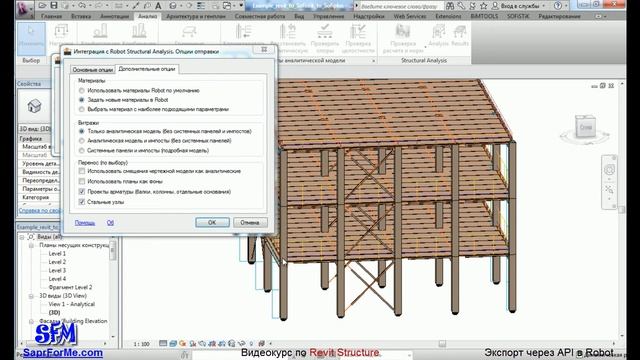Toggle reinforcement projects checkbox
This screenshot has width=640, height=360.
(82, 191)
